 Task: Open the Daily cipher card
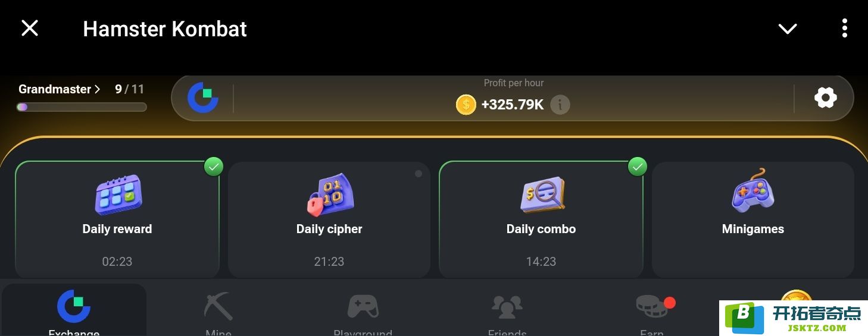click(x=329, y=219)
